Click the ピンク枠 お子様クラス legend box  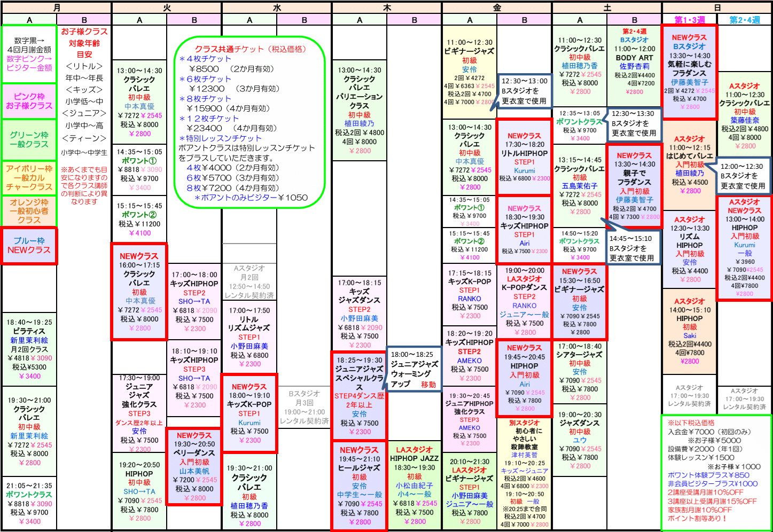(x=29, y=101)
